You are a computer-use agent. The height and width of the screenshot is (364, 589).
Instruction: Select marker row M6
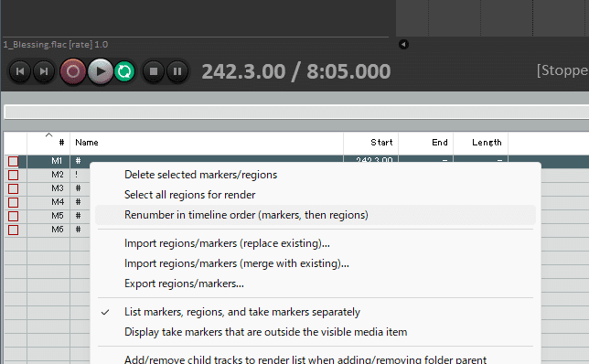47,230
